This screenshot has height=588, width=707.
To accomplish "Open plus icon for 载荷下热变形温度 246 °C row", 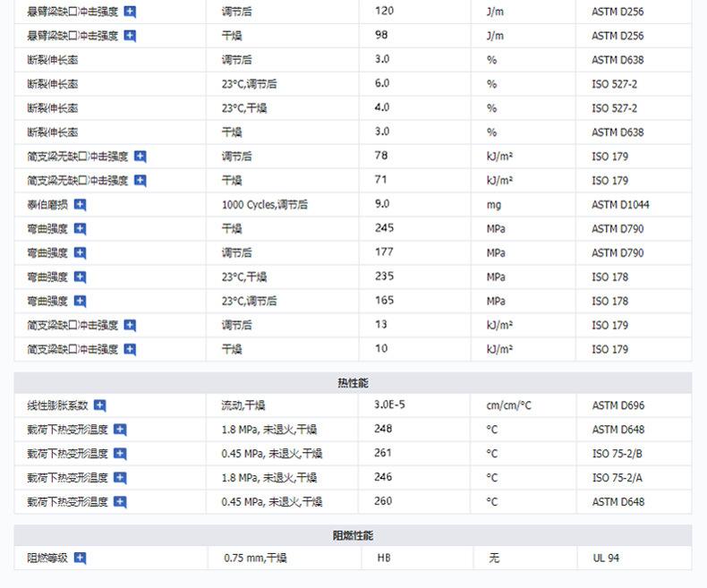I will 120,478.
